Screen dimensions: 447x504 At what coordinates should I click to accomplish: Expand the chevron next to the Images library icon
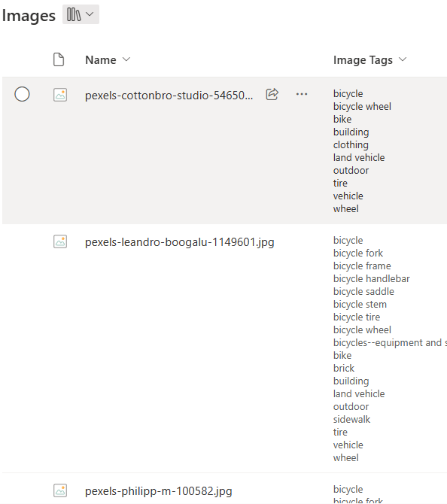90,14
